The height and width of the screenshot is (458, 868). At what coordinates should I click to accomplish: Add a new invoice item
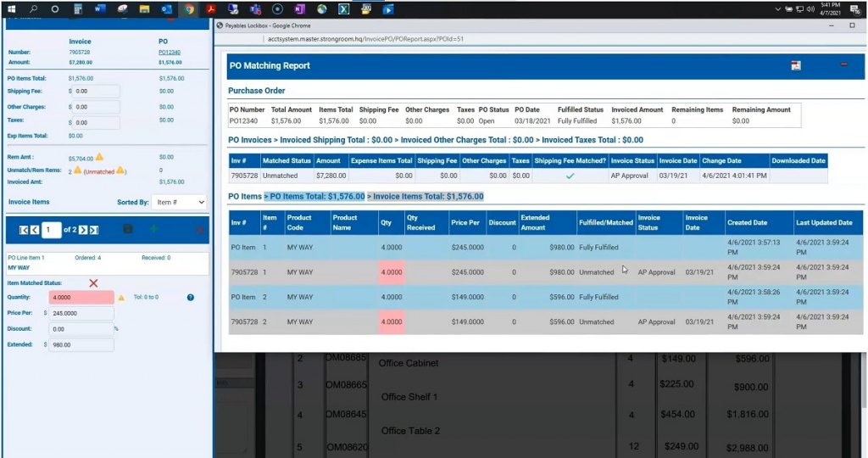pyautogui.click(x=154, y=228)
